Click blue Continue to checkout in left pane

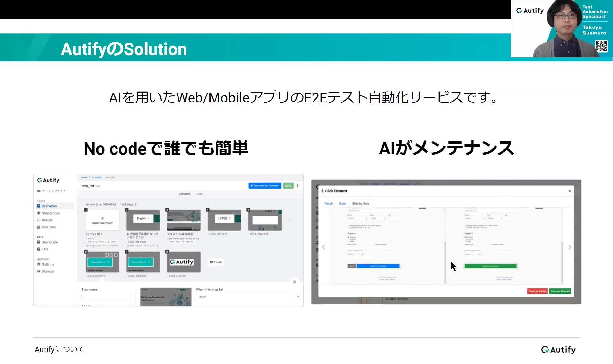[378, 266]
